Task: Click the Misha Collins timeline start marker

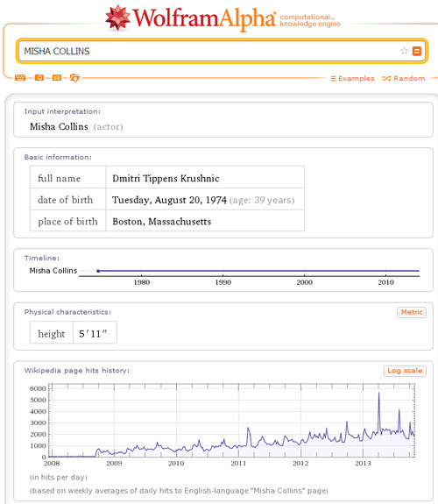Action: pos(98,271)
